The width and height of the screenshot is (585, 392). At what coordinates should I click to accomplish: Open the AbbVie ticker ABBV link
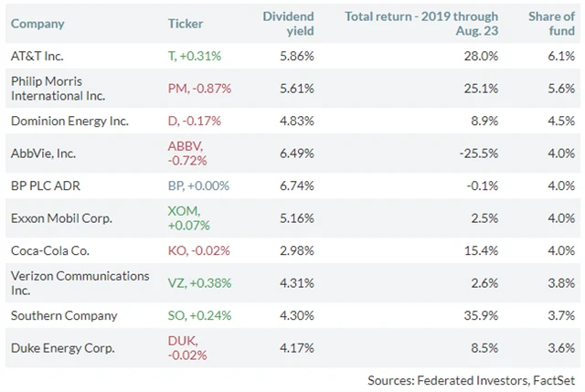pyautogui.click(x=184, y=146)
